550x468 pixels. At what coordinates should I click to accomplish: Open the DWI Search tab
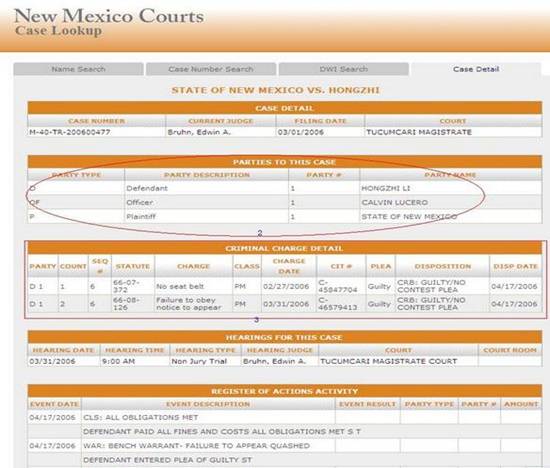344,69
